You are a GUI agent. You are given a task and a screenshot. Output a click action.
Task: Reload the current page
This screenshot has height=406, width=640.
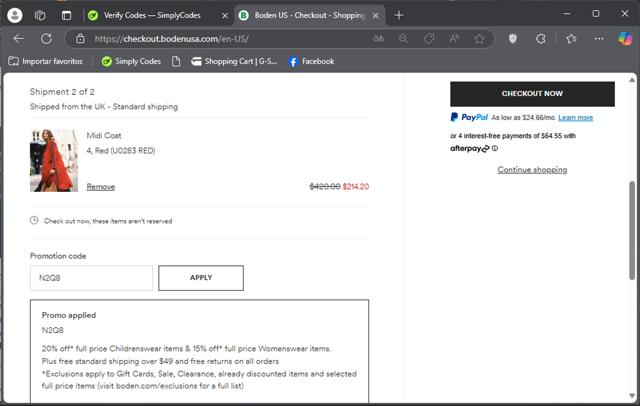coord(46,39)
